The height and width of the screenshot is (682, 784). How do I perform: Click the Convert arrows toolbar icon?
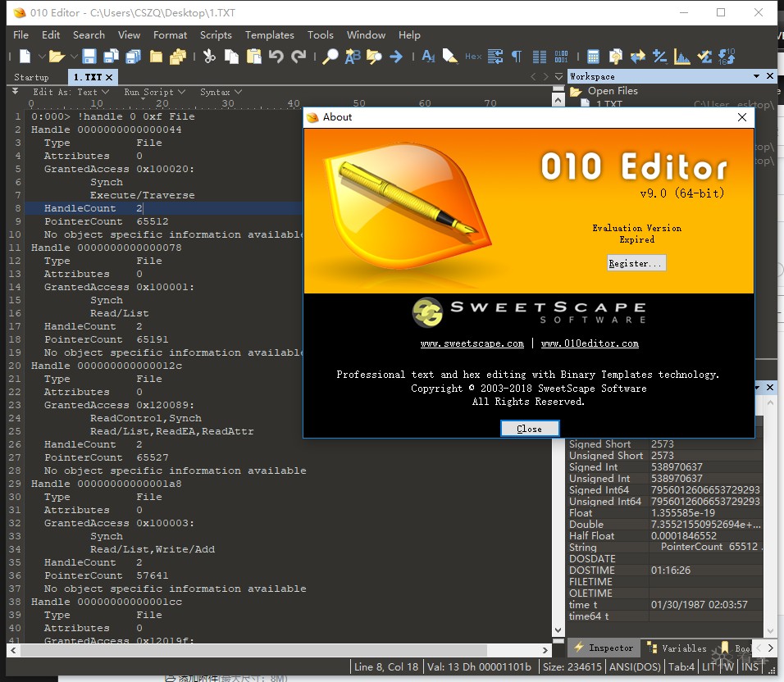638,57
